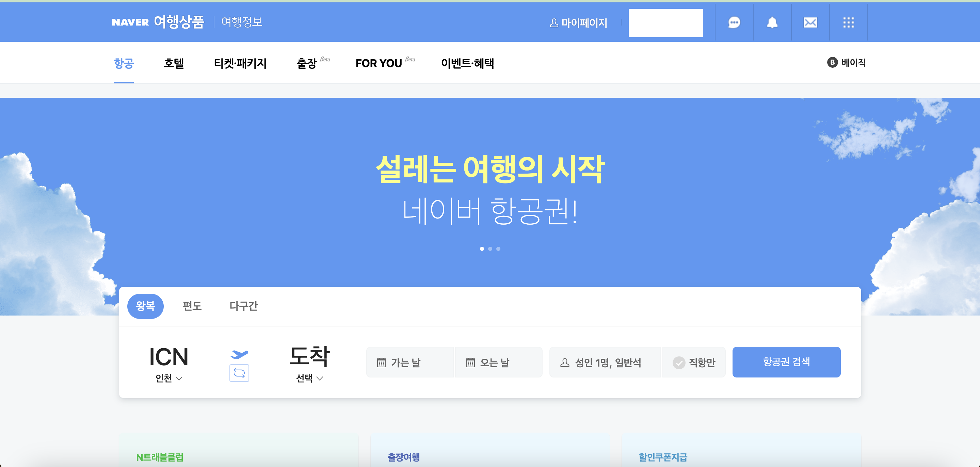
Task: Open the Naver services grid icon
Action: pyautogui.click(x=848, y=22)
